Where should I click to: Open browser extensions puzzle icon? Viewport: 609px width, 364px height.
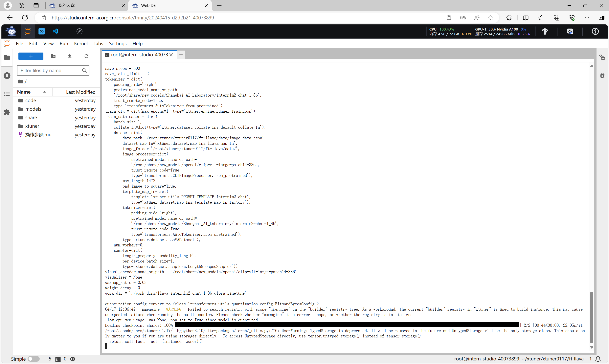pos(509,18)
